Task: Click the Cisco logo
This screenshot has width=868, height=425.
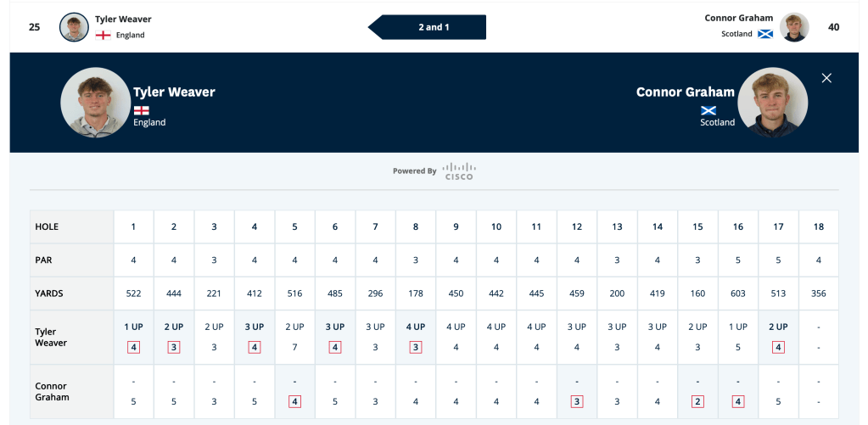Action: point(458,171)
